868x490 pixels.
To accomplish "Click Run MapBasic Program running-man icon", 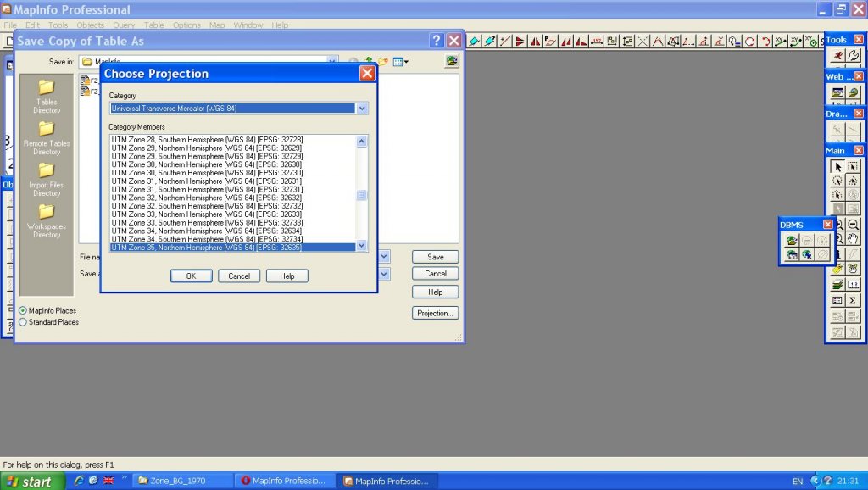I will coord(837,55).
